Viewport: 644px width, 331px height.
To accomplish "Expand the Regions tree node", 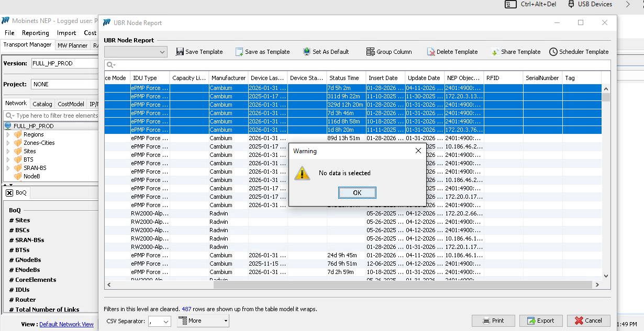I will (x=8, y=134).
